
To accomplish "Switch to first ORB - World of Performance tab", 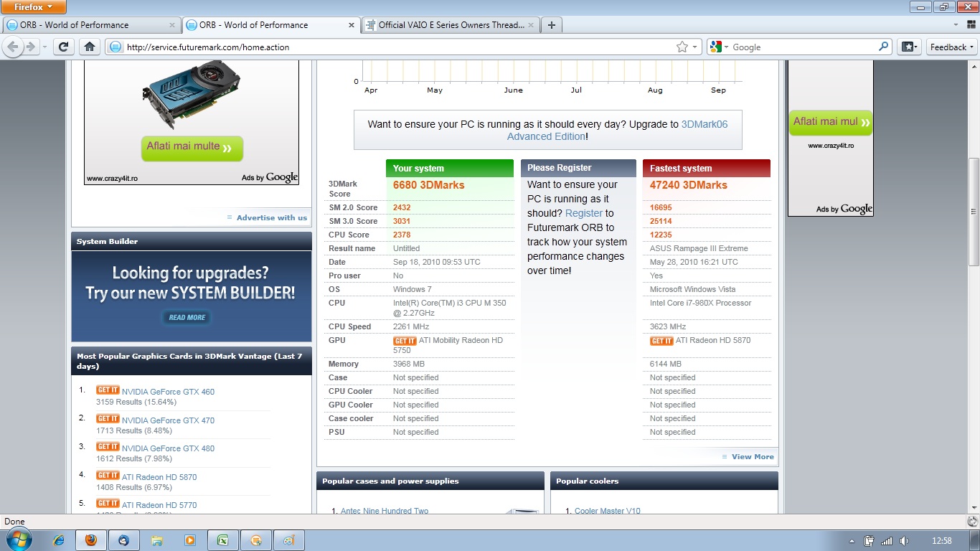I will pyautogui.click(x=91, y=24).
